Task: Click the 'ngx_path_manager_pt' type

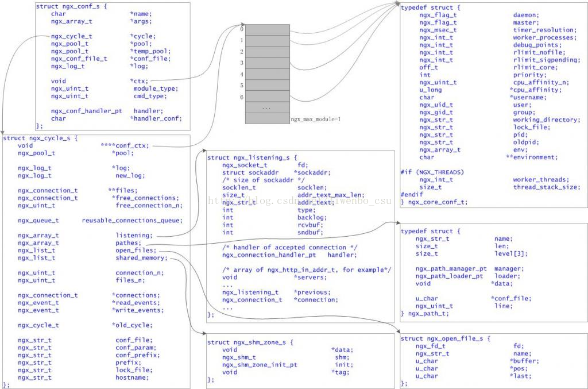Action: tap(451, 269)
